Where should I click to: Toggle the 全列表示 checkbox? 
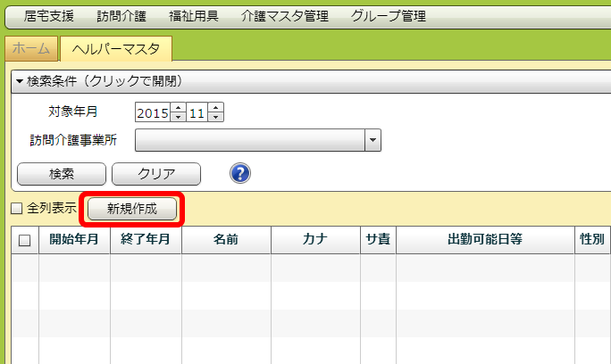click(x=17, y=209)
